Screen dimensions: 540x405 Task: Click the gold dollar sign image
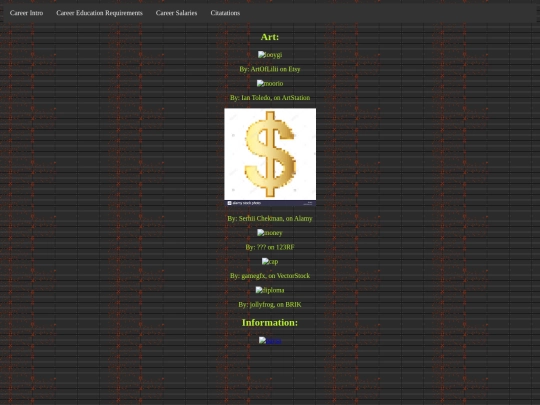point(270,157)
